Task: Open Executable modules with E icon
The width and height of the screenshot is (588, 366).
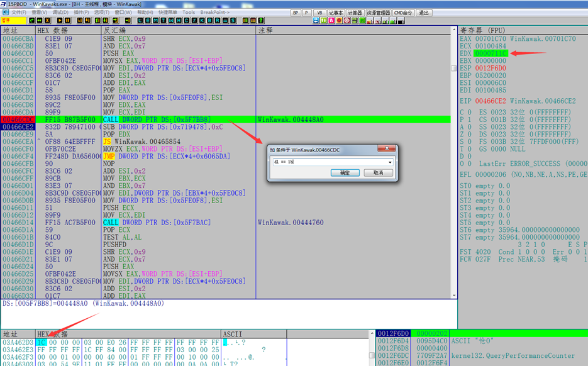Action: click(148, 20)
